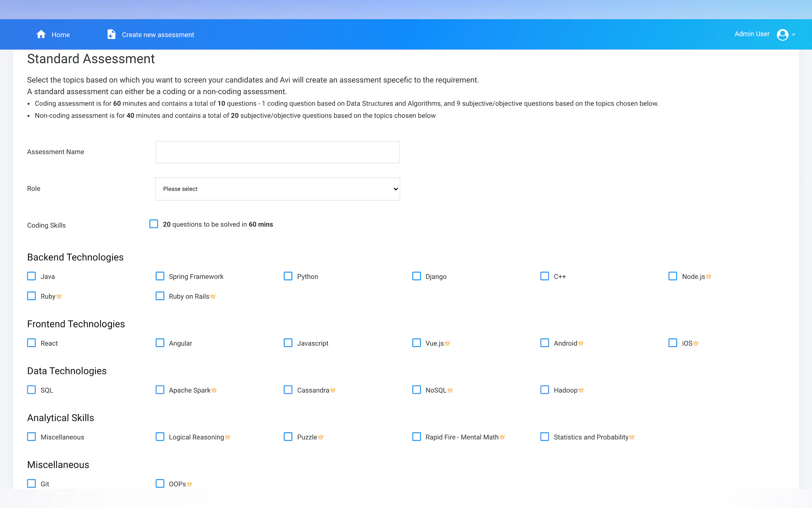This screenshot has height=508, width=812.
Task: Click the crown icon beside Vue.js
Action: pos(447,343)
